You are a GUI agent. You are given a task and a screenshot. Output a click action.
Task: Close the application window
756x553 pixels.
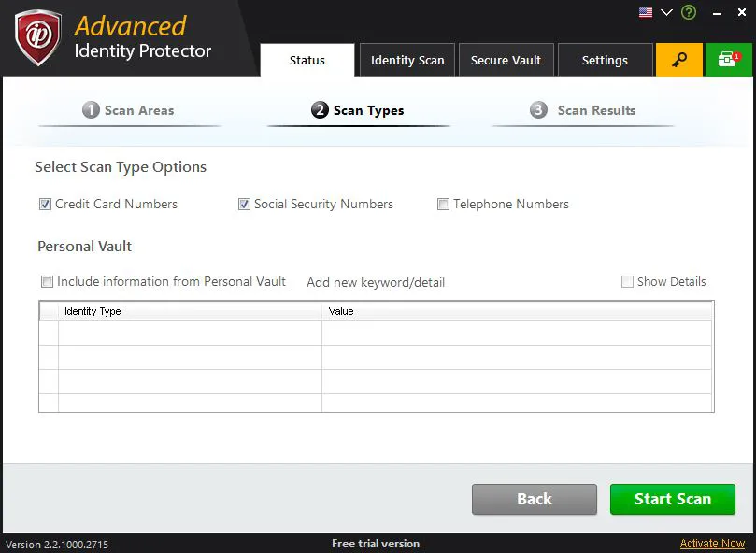(742, 12)
